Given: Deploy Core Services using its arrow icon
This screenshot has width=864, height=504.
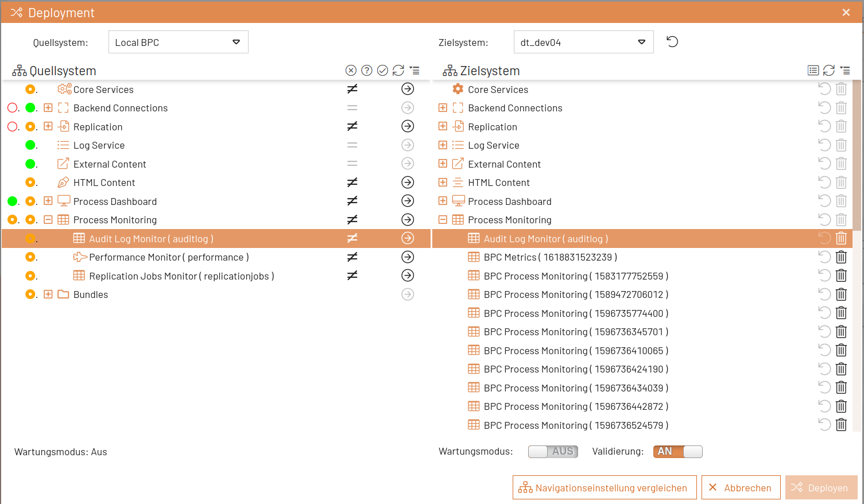Looking at the screenshot, I should tap(408, 89).
